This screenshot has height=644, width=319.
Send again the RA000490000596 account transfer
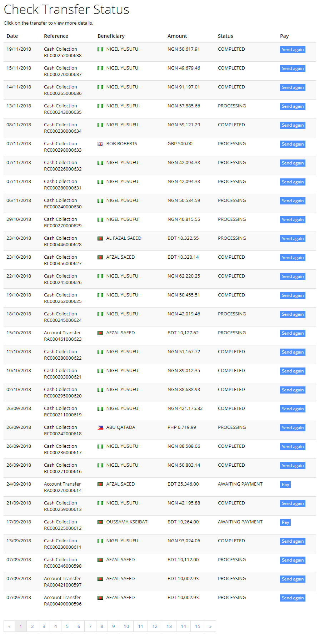coord(293,598)
